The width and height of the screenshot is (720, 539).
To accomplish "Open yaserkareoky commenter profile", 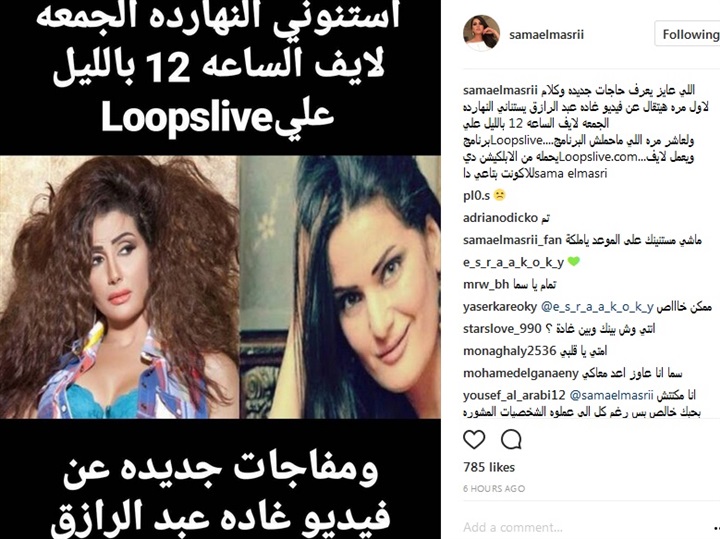I will 500,307.
